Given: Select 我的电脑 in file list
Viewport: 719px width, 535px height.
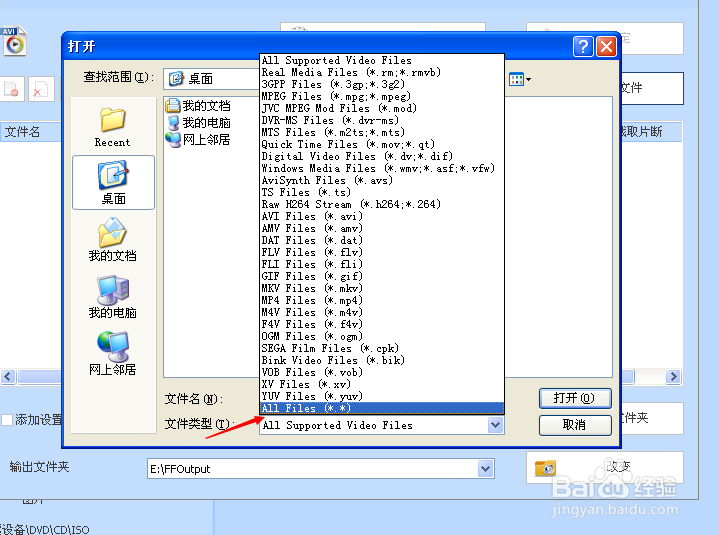Looking at the screenshot, I should (199, 123).
